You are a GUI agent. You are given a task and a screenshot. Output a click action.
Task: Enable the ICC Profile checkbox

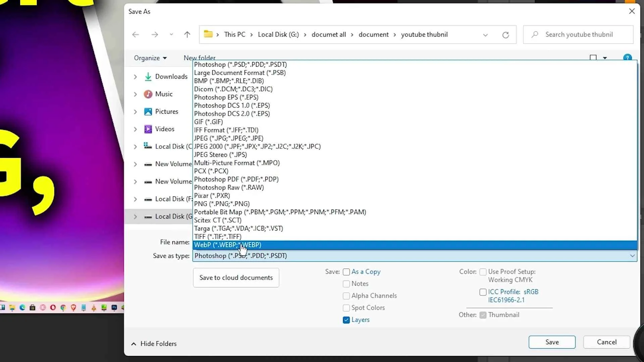(483, 292)
